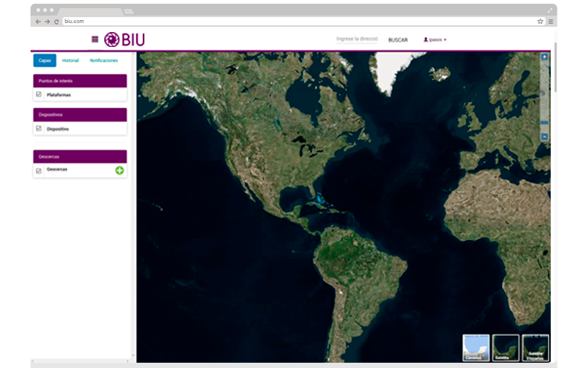Zoom in using the map plus button
This screenshot has width=588, height=368.
coord(544,57)
